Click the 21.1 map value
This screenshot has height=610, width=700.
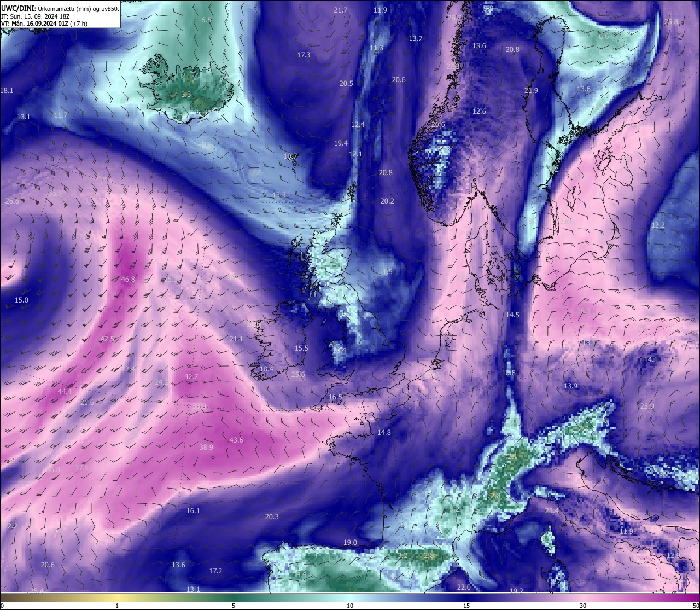[x=236, y=339]
